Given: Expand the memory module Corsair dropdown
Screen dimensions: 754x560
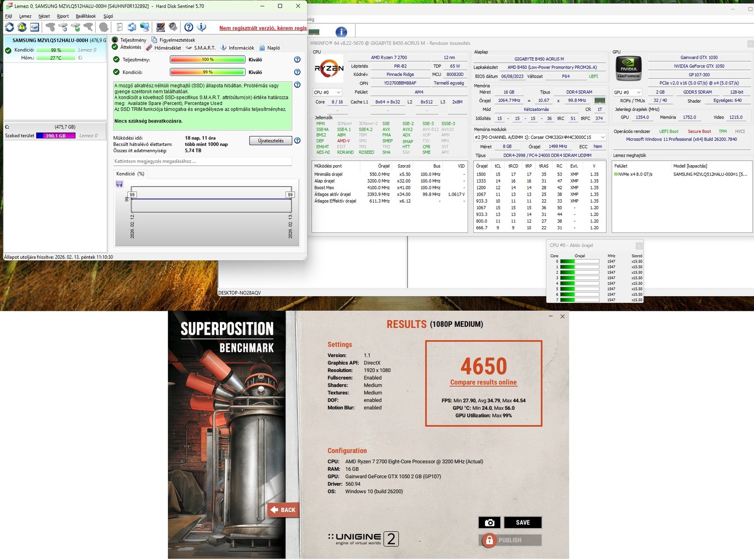Looking at the screenshot, I should pyautogui.click(x=540, y=137).
